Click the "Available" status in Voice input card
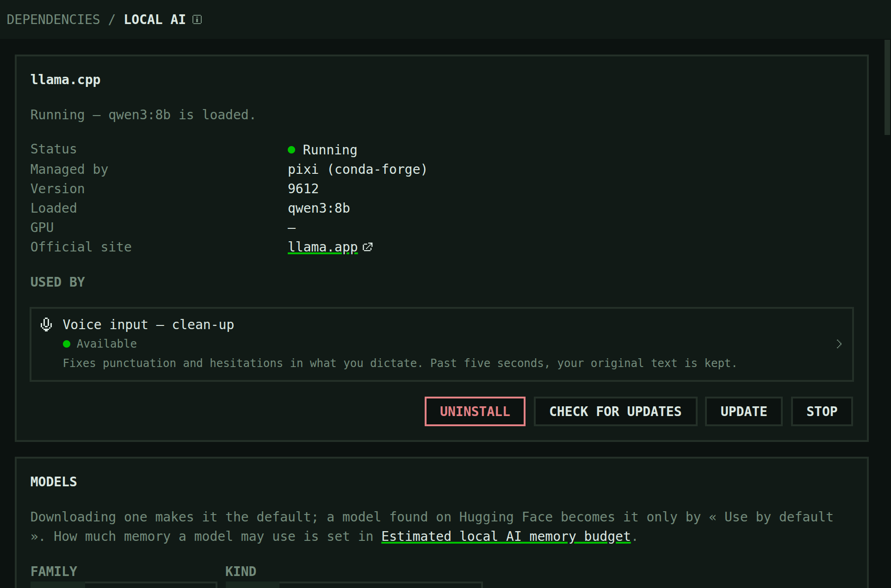 pos(106,344)
